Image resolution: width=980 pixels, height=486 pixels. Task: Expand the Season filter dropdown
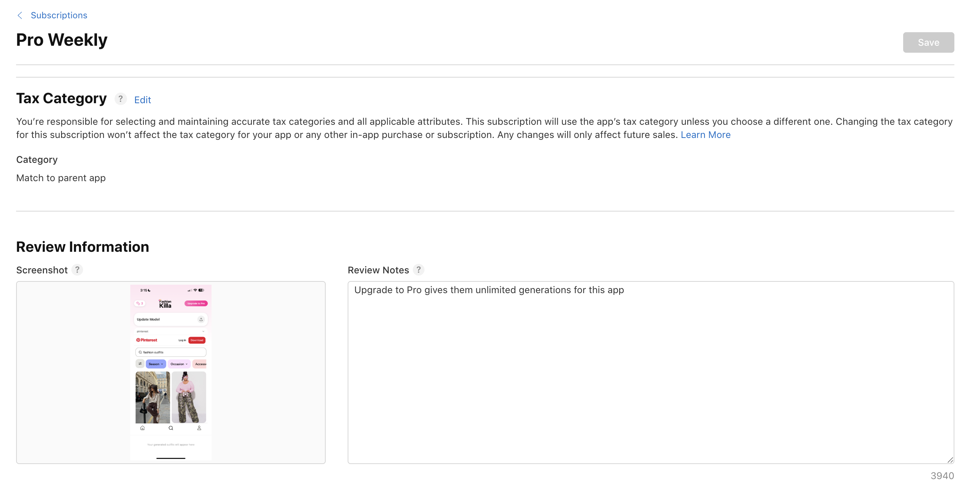[x=156, y=364]
